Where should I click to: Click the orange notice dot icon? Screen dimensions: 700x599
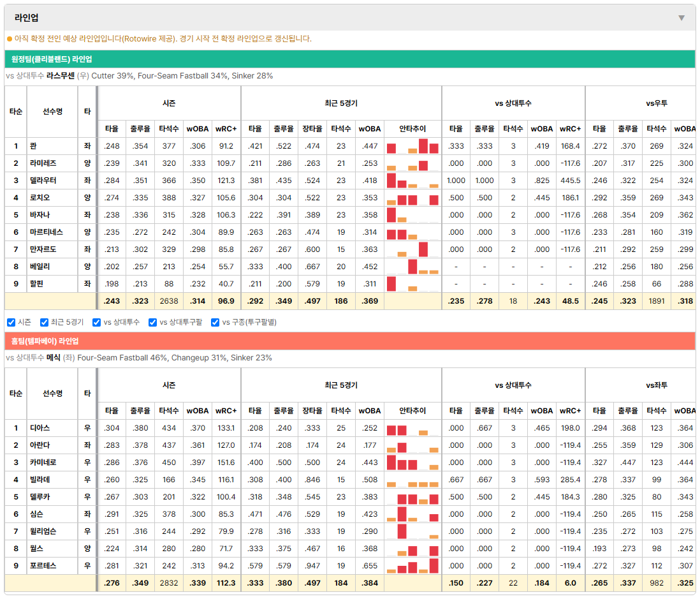pyautogui.click(x=10, y=39)
